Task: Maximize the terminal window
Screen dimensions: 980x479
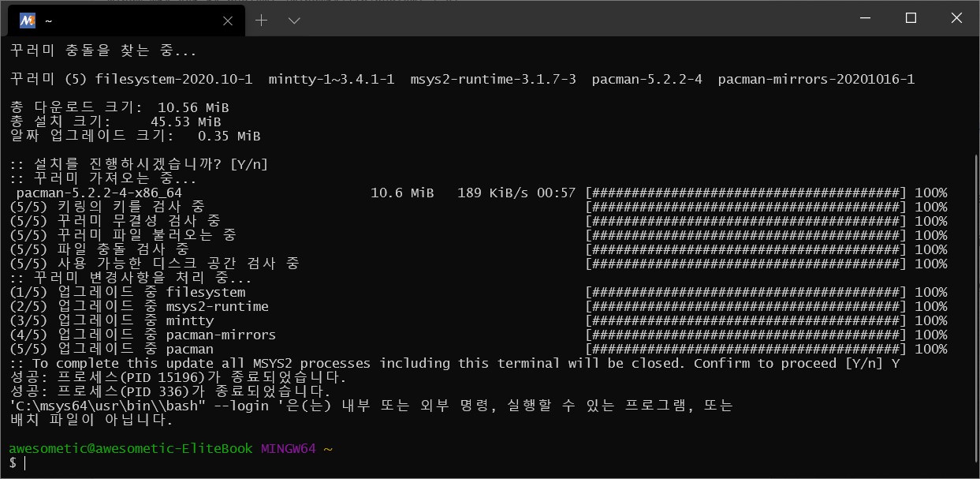Action: [x=911, y=17]
